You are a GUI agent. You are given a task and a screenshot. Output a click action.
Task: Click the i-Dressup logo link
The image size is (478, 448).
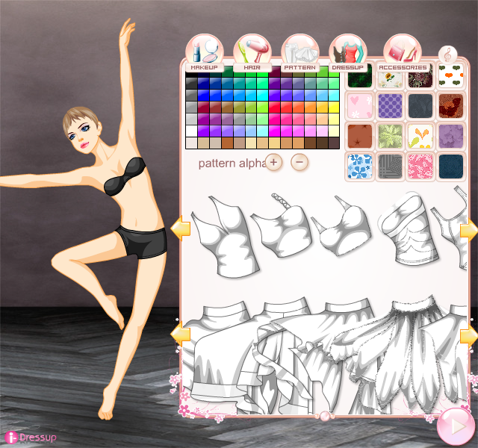coord(31,438)
